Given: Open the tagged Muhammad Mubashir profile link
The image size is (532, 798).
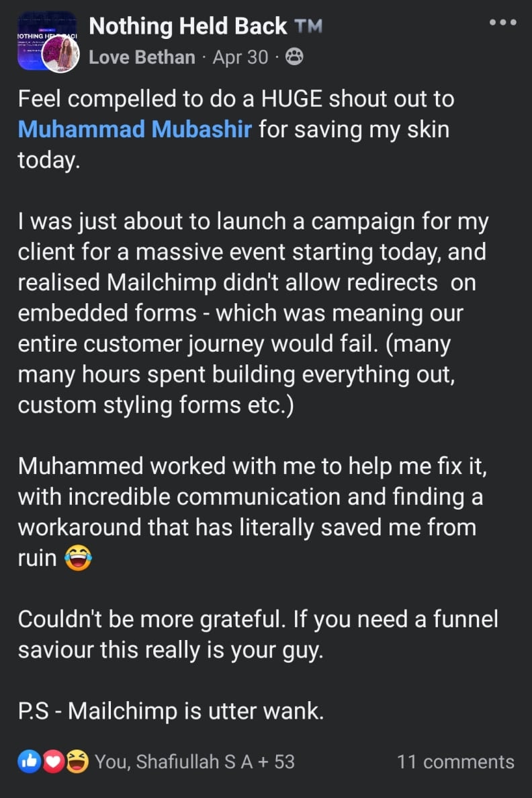Looking at the screenshot, I should coord(135,129).
